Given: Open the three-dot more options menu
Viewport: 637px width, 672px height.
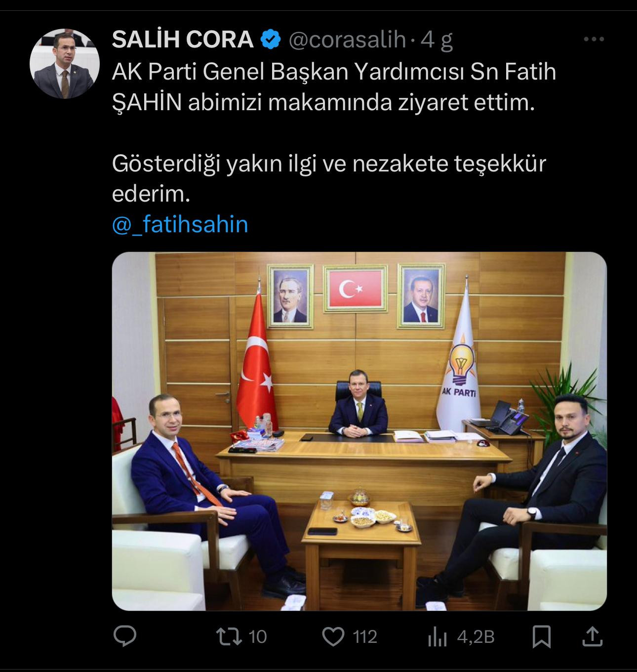Looking at the screenshot, I should pos(594,40).
